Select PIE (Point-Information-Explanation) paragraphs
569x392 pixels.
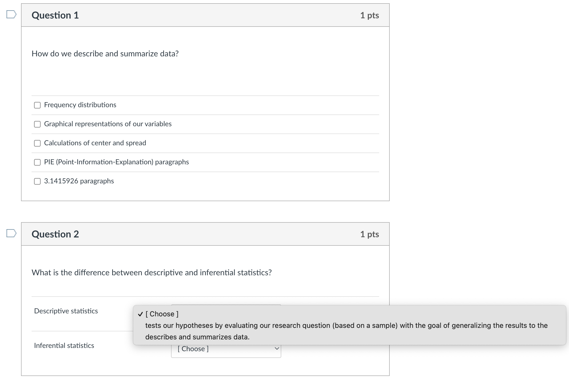[37, 162]
